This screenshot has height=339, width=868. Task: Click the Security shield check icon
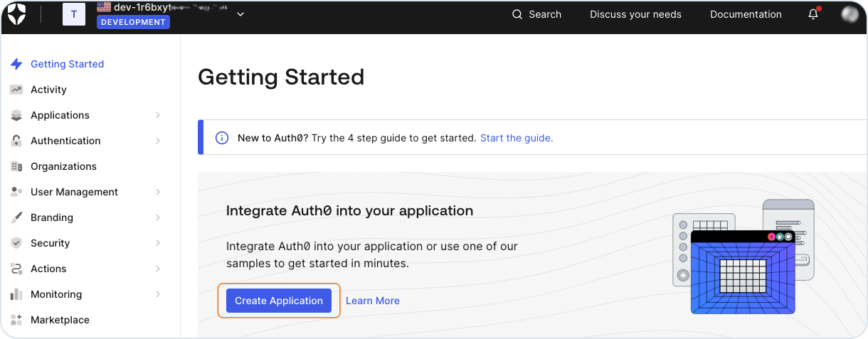(16, 243)
